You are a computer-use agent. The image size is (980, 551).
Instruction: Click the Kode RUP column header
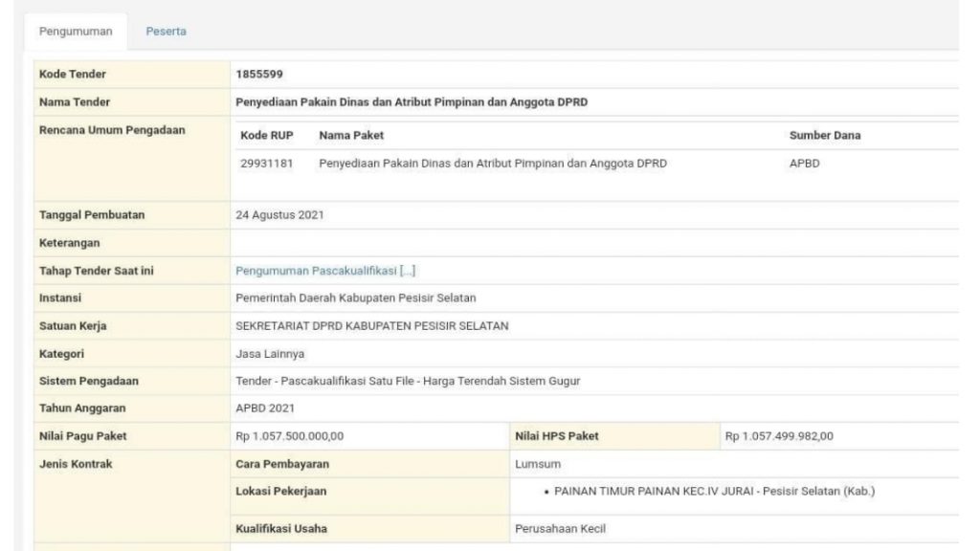point(267,135)
